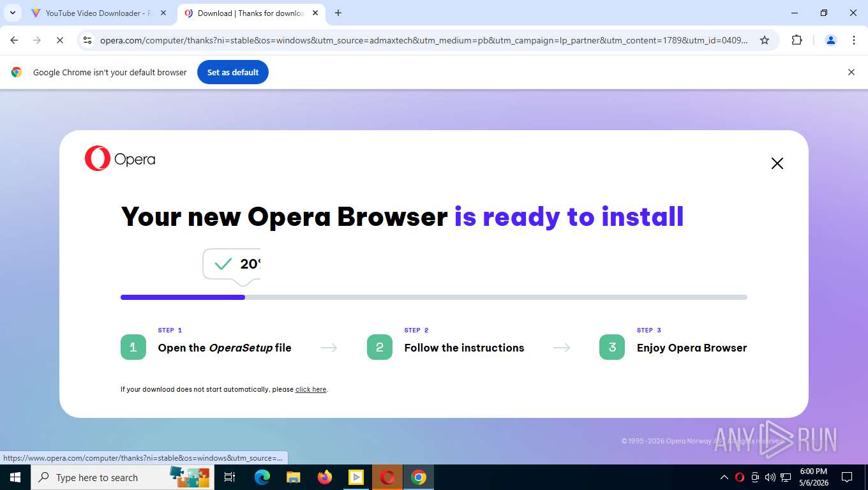This screenshot has height=490, width=868.
Task: Click 'Enjoy Opera Browser' text
Action: tap(692, 348)
